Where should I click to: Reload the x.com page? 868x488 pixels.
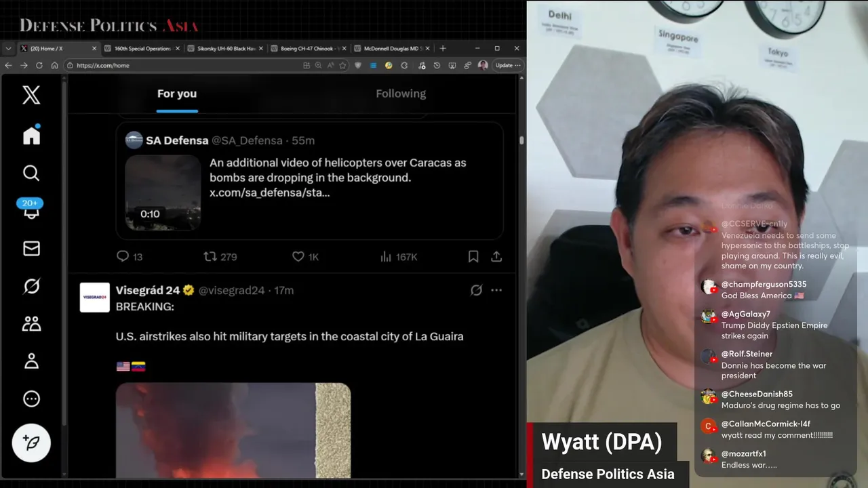39,65
